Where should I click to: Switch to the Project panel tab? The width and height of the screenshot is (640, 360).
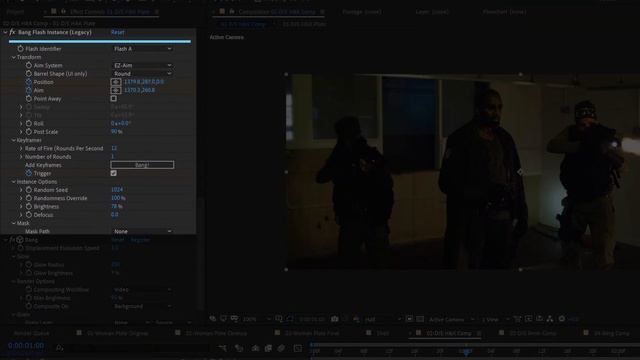(x=15, y=12)
